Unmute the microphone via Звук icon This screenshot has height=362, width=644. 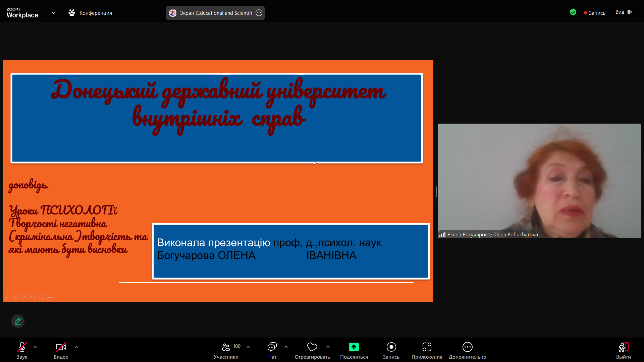22,347
